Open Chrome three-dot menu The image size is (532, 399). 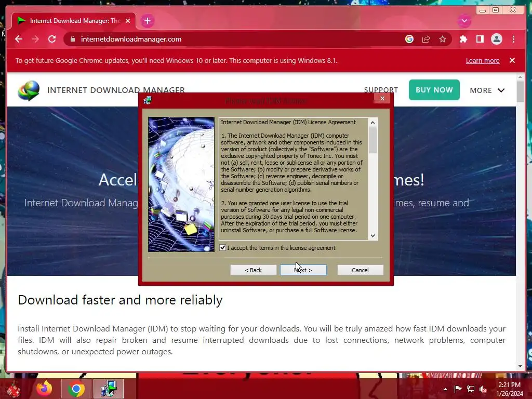tap(513, 39)
